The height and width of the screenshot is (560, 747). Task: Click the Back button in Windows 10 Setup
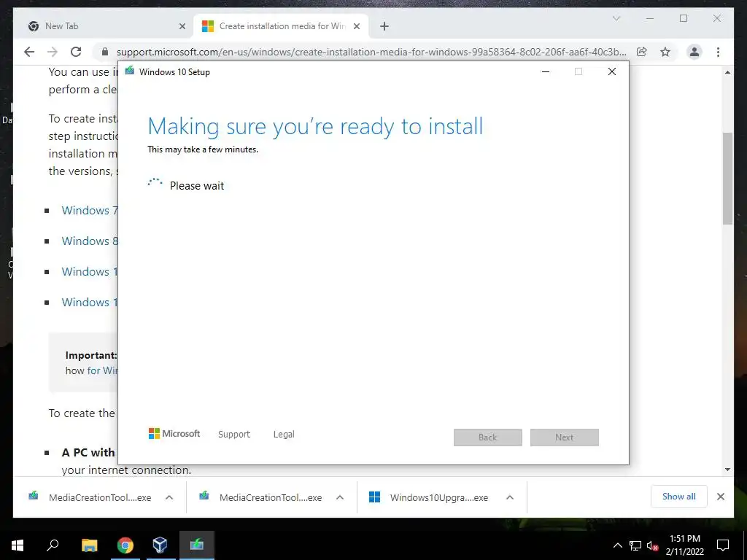(x=488, y=437)
